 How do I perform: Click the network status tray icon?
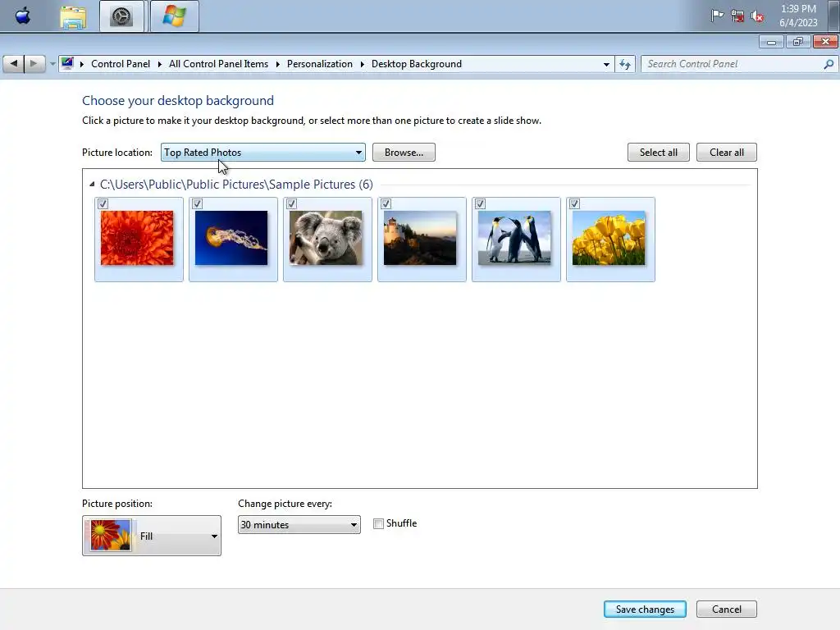737,16
